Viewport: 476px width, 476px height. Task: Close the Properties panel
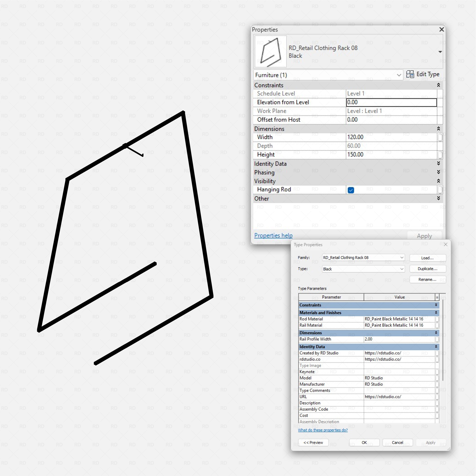point(441,30)
